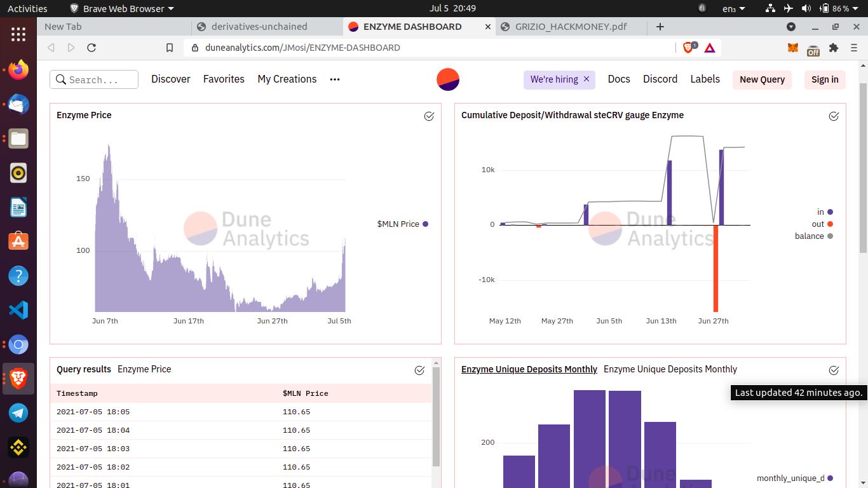Dismiss the We're hiring banner
Screen dimensions: 868x488
[x=587, y=79]
